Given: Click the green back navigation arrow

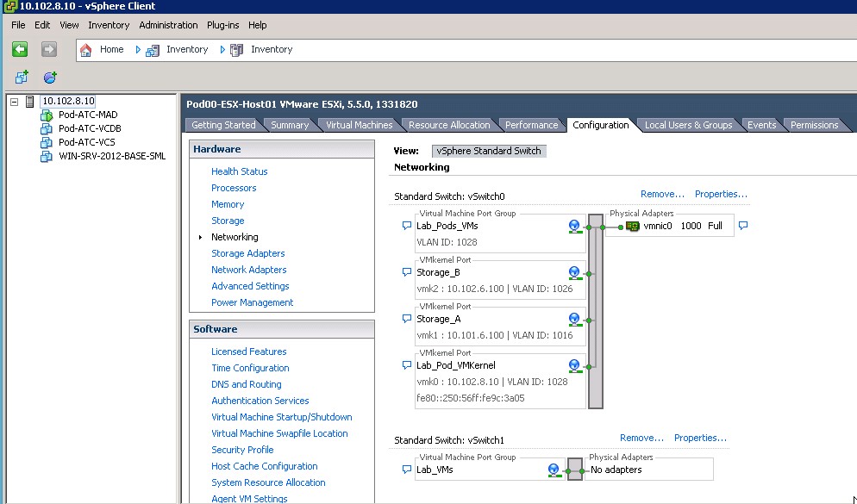Looking at the screenshot, I should coord(20,49).
